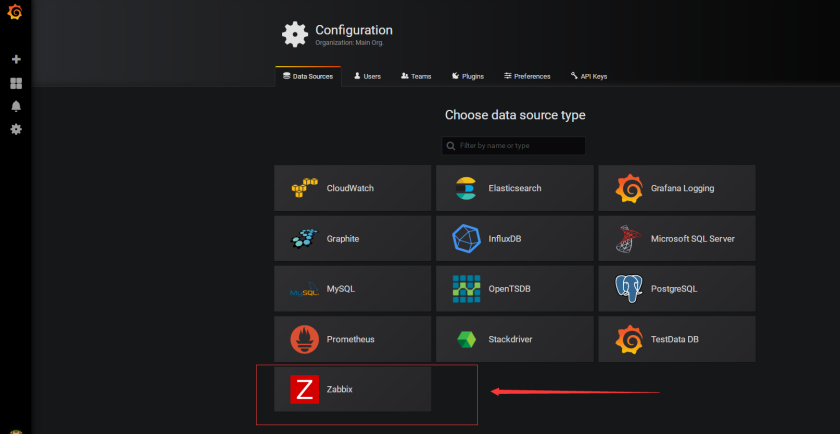
Task: Click the Grafana Logging logo icon
Action: (628, 188)
